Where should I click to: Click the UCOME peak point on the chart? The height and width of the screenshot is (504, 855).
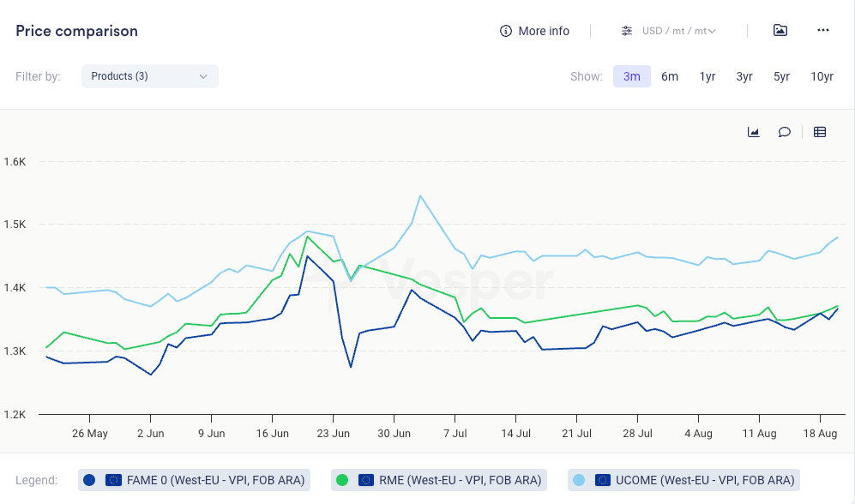coord(420,196)
